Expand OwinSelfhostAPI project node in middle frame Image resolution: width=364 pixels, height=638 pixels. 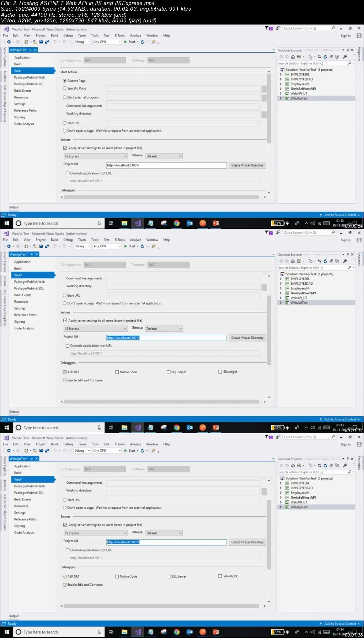pyautogui.click(x=281, y=293)
